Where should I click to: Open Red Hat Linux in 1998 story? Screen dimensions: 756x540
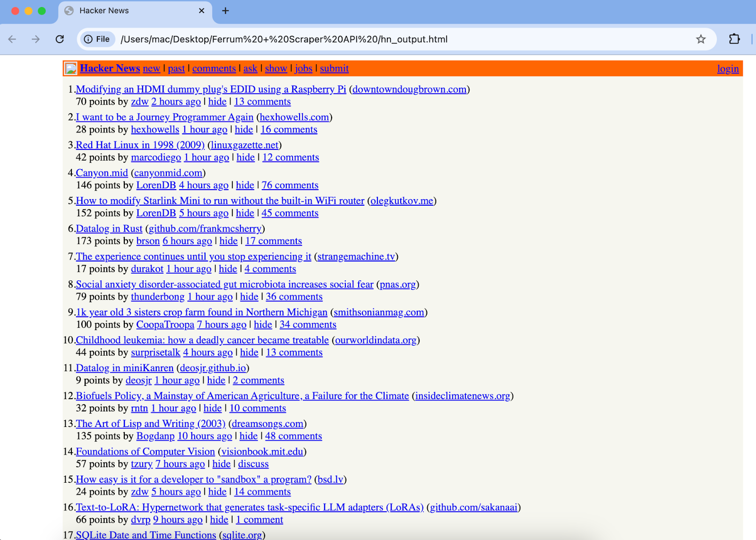coord(140,145)
